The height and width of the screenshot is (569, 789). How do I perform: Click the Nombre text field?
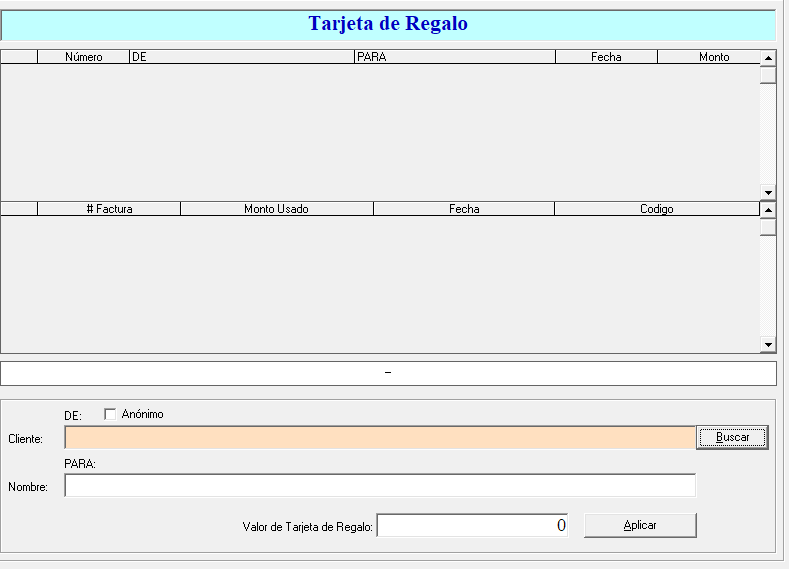tap(380, 486)
